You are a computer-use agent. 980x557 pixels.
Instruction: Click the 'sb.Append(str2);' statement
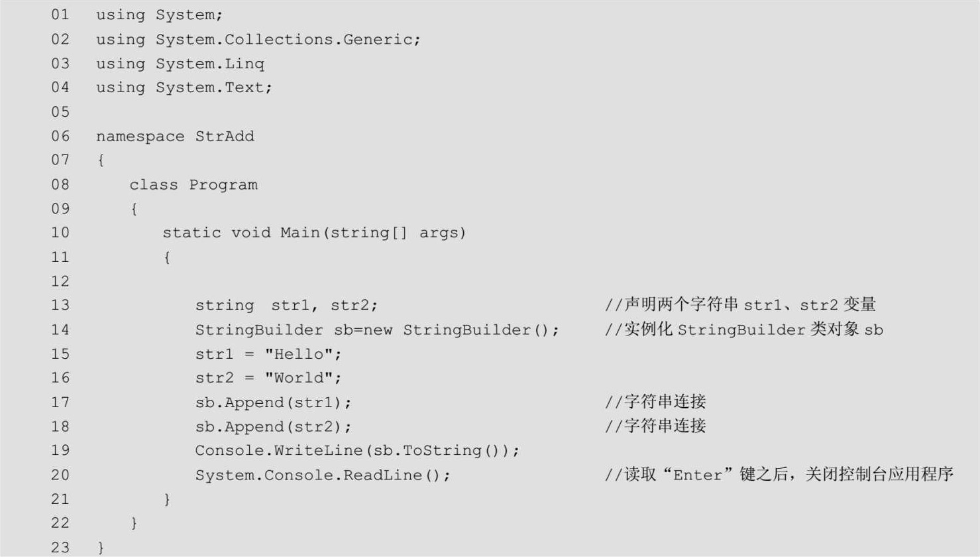click(x=273, y=427)
